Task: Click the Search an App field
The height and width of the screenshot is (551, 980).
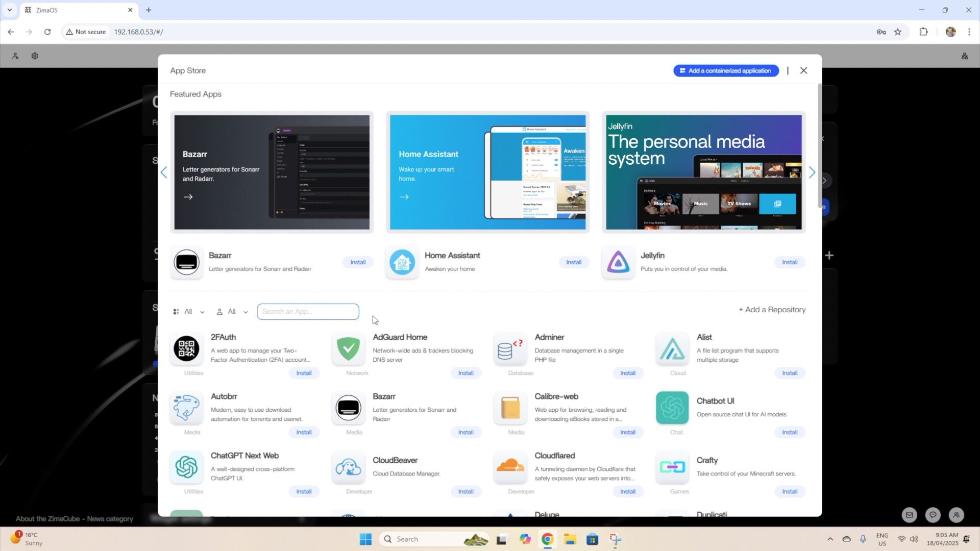Action: point(308,312)
